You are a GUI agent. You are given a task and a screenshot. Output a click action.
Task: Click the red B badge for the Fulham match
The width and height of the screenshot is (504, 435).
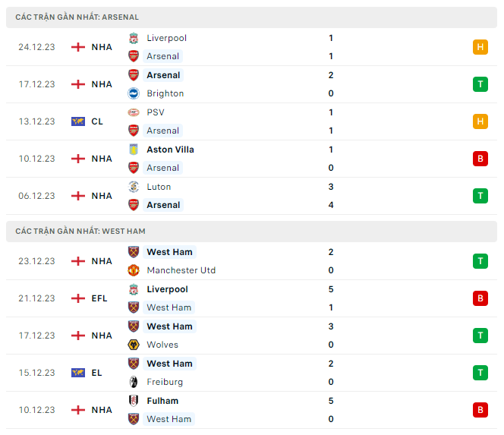pyautogui.click(x=480, y=410)
